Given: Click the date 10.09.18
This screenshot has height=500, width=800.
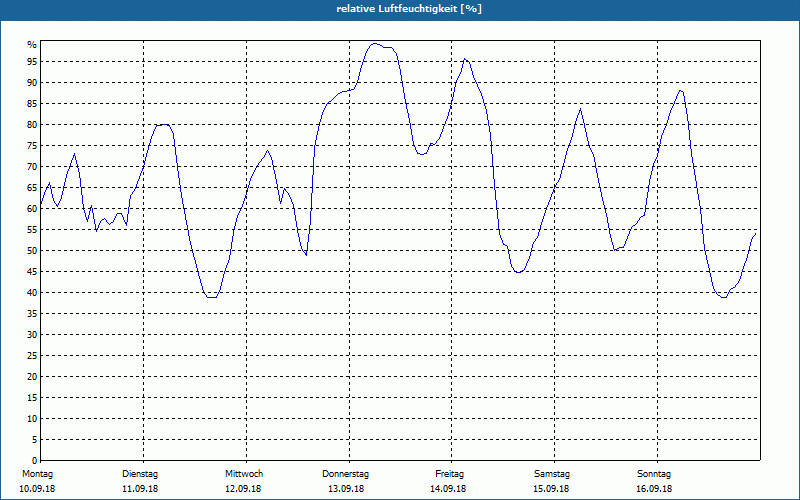Looking at the screenshot, I should [x=37, y=489].
